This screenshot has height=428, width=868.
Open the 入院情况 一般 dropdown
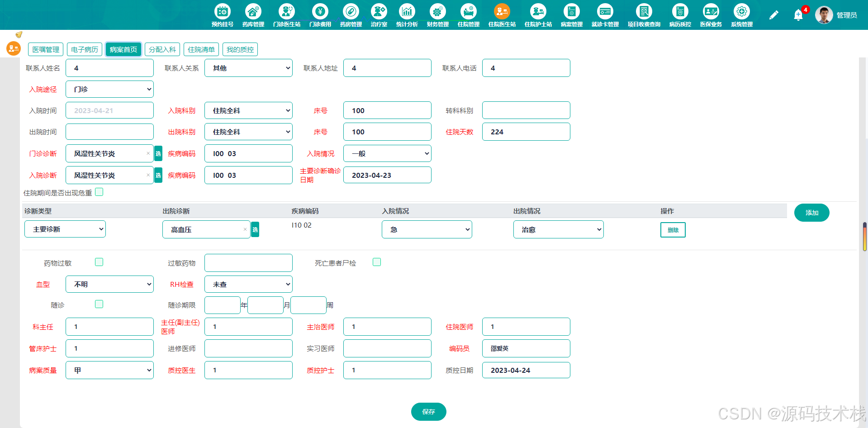387,153
